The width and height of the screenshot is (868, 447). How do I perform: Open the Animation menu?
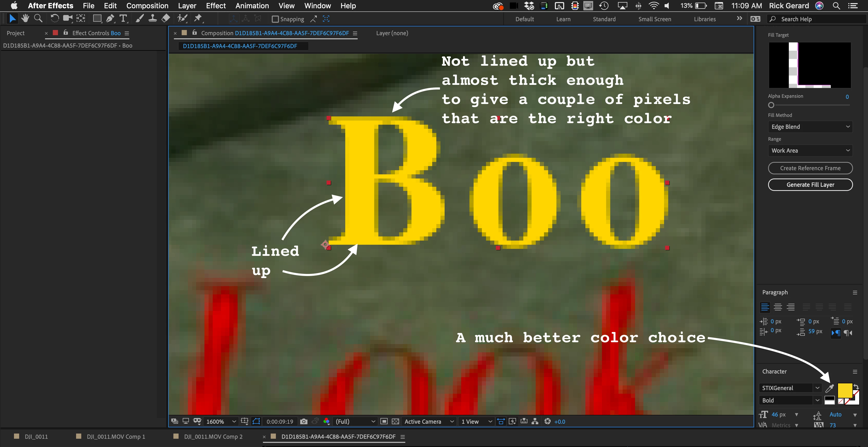(252, 6)
